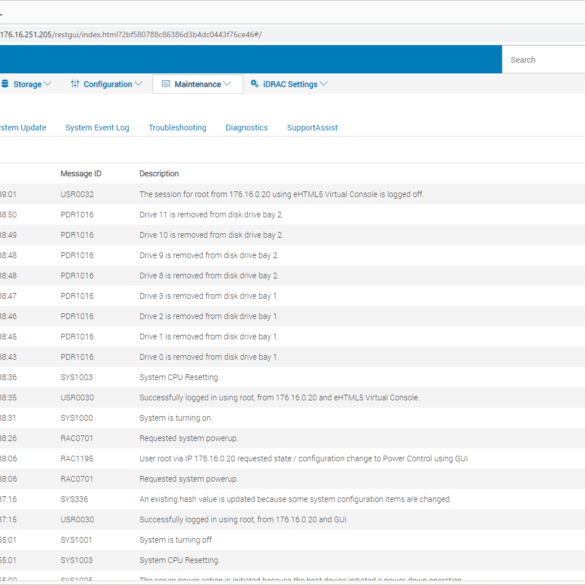This screenshot has width=585, height=585.
Task: Switch to the SupportAssist tab
Action: 312,128
